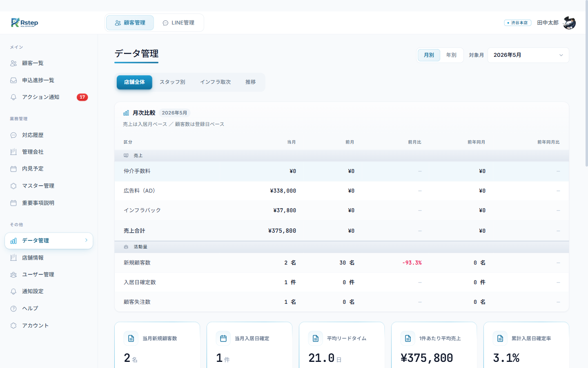Open アクション通知 in the sidebar
This screenshot has width=588, height=368.
[x=49, y=97]
